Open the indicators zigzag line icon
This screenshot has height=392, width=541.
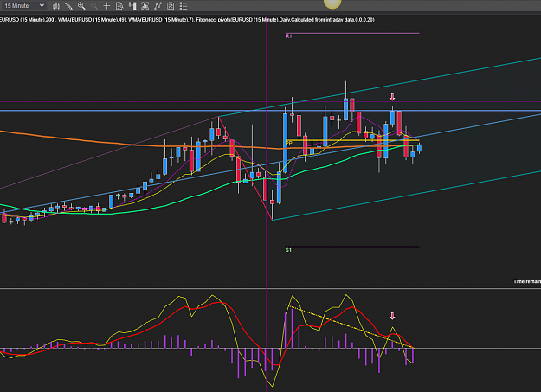(158, 6)
